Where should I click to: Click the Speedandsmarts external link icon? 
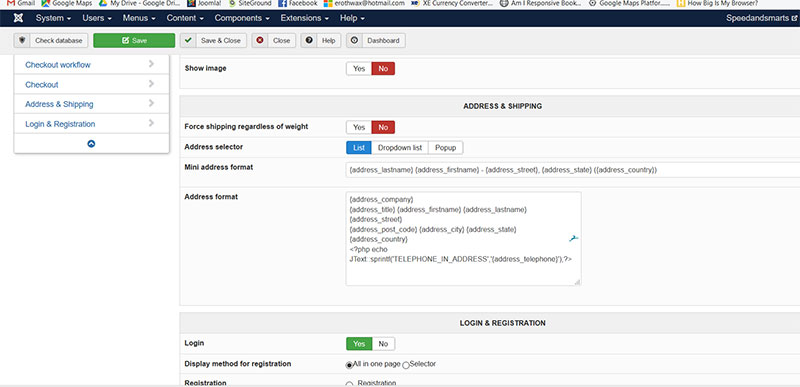tap(794, 18)
